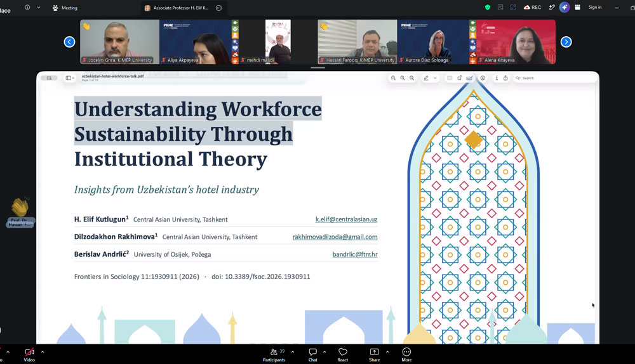Click inside the PDF Search field
This screenshot has height=364, width=635.
554,78
